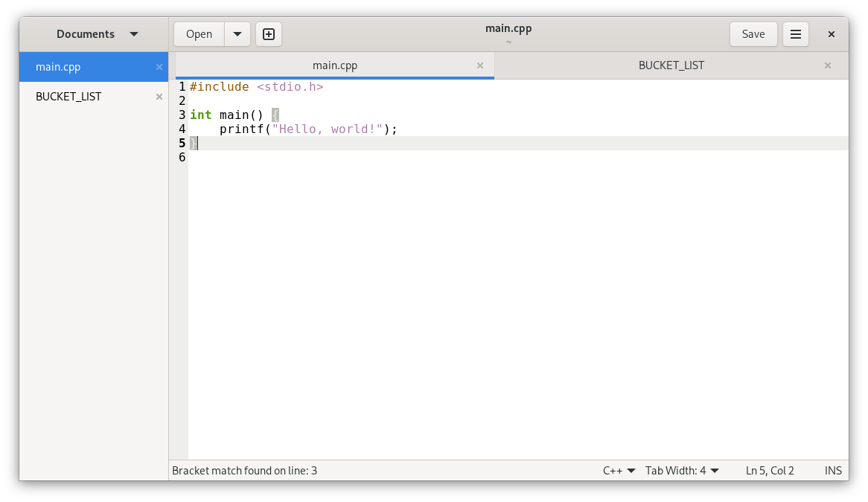Screen dimensions: 868x502
Task: Save the current document
Action: (x=753, y=33)
